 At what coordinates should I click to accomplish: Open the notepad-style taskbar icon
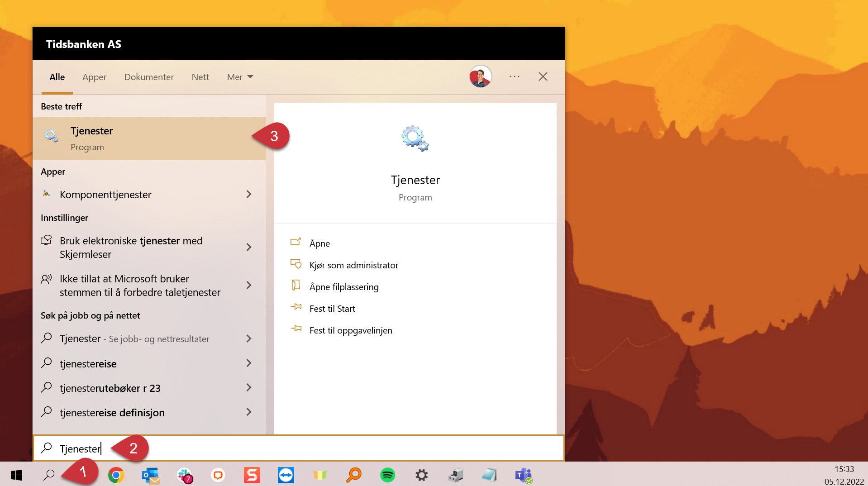[490, 475]
